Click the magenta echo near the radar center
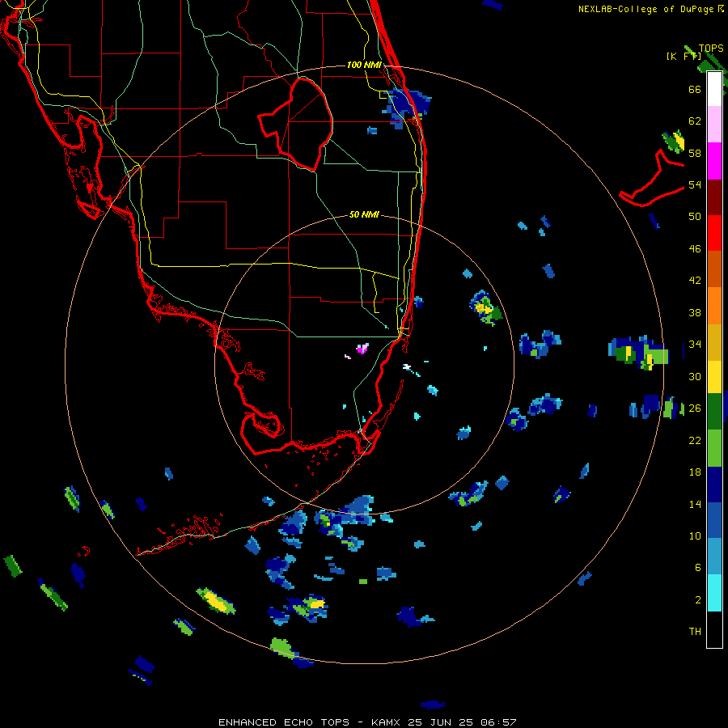728x728 pixels. pyautogui.click(x=362, y=349)
